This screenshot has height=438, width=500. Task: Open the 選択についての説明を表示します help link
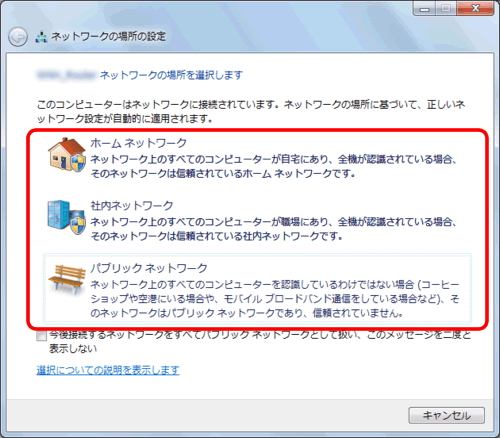(108, 370)
